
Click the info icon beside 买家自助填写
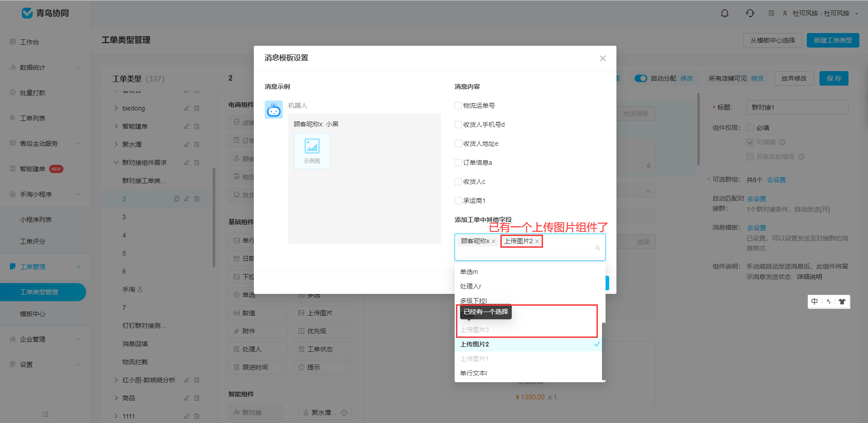tap(801, 157)
